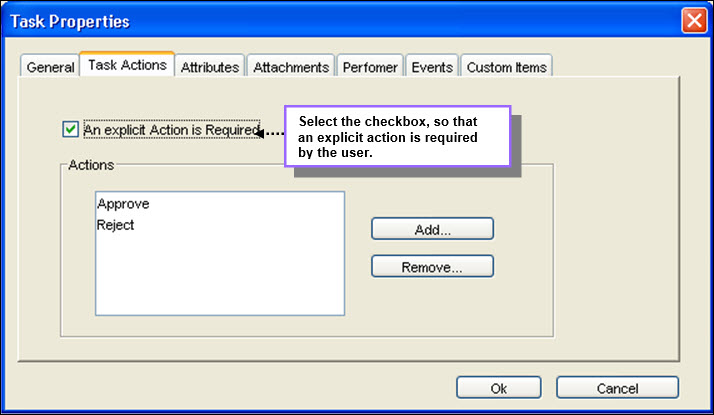This screenshot has height=415, width=714.
Task: Select the Task Actions tab
Action: click(x=127, y=65)
